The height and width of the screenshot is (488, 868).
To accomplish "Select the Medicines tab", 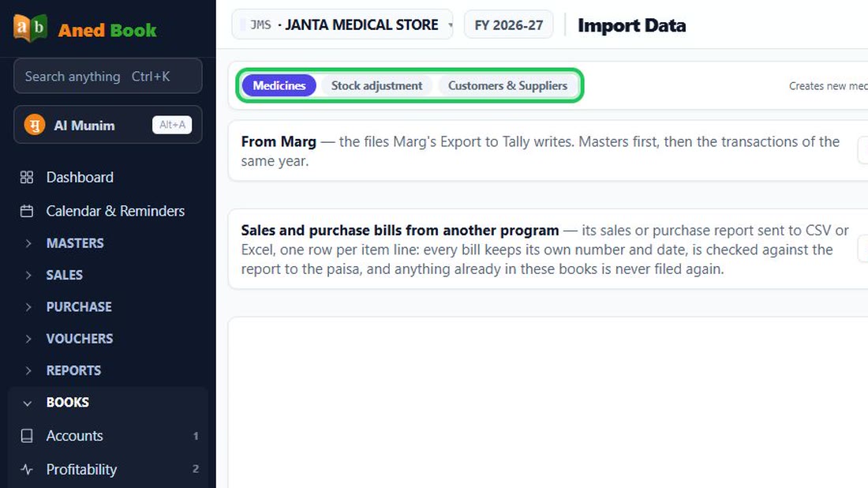I will (x=279, y=86).
